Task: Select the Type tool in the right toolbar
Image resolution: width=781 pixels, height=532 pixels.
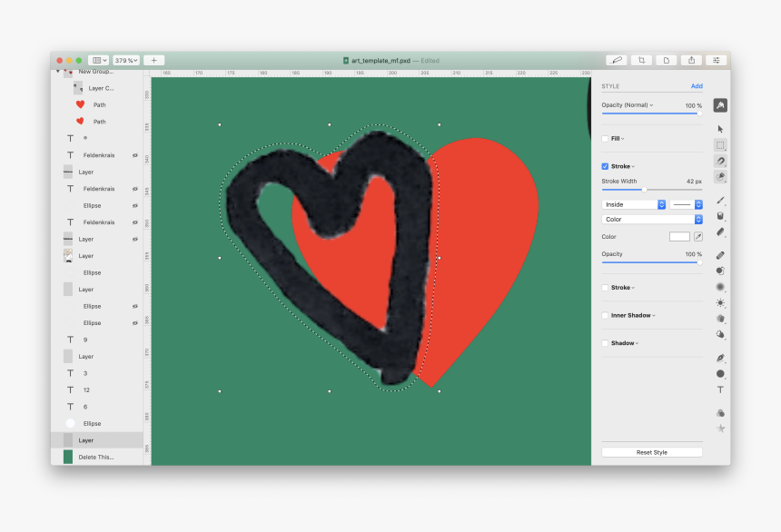Action: click(720, 389)
